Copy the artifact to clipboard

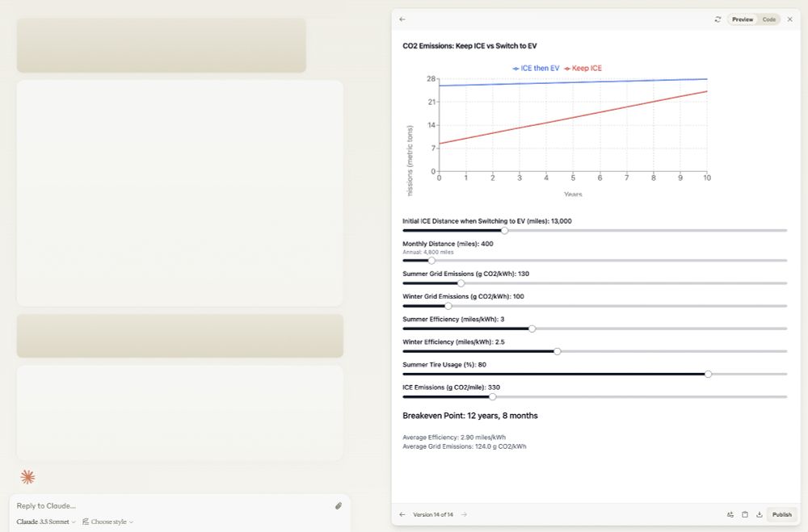tap(744, 514)
